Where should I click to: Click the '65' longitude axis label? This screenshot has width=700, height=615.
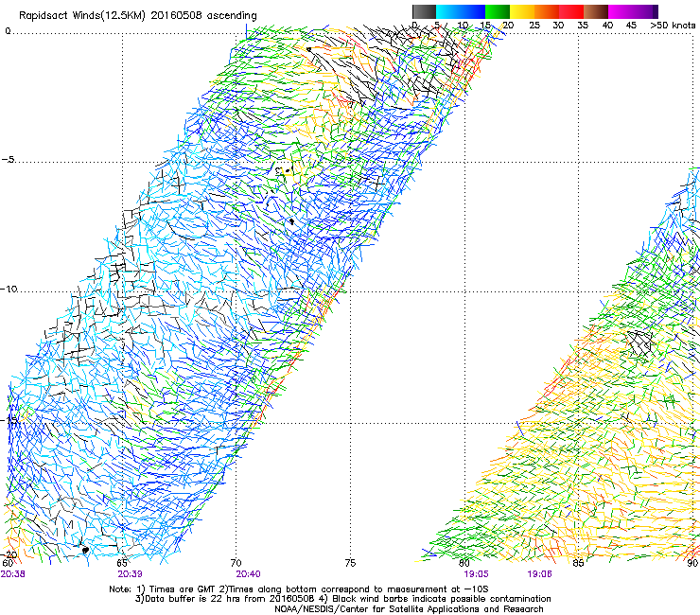click(122, 563)
